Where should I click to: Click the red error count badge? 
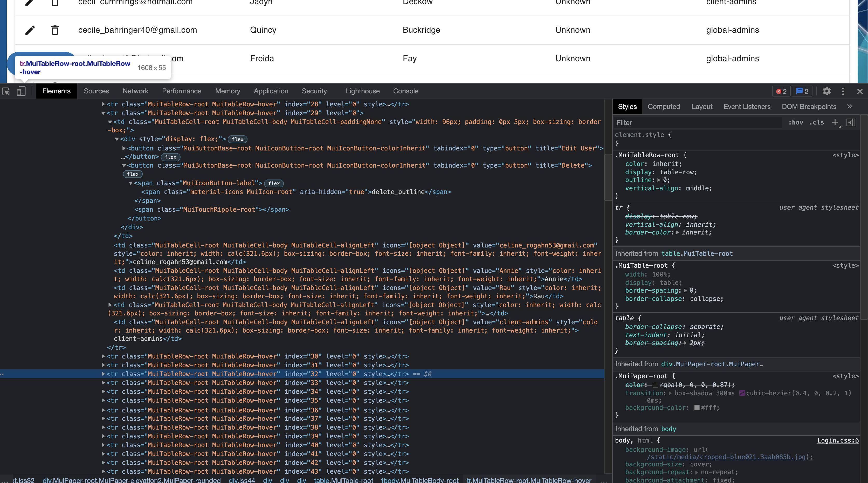click(x=781, y=91)
